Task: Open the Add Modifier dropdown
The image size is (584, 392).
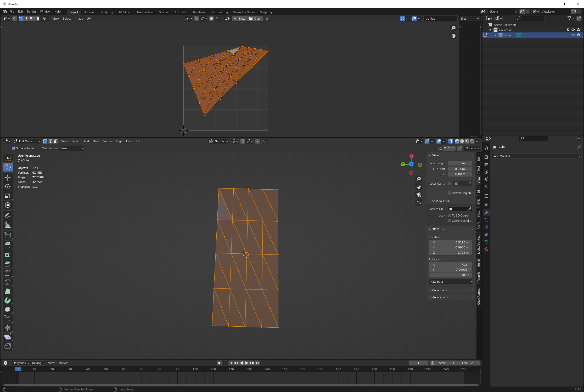Action: click(x=537, y=156)
